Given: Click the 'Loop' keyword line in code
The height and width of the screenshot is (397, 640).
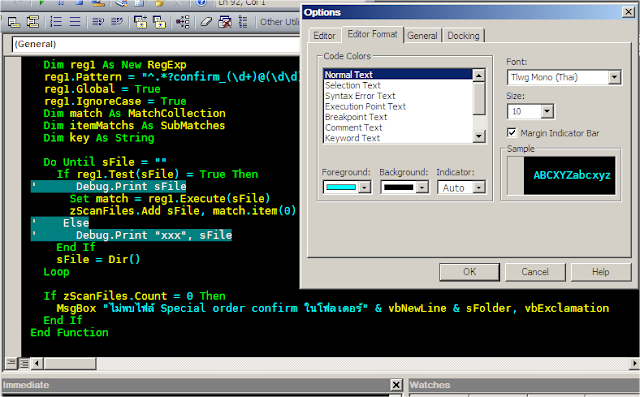Looking at the screenshot, I should [56, 272].
